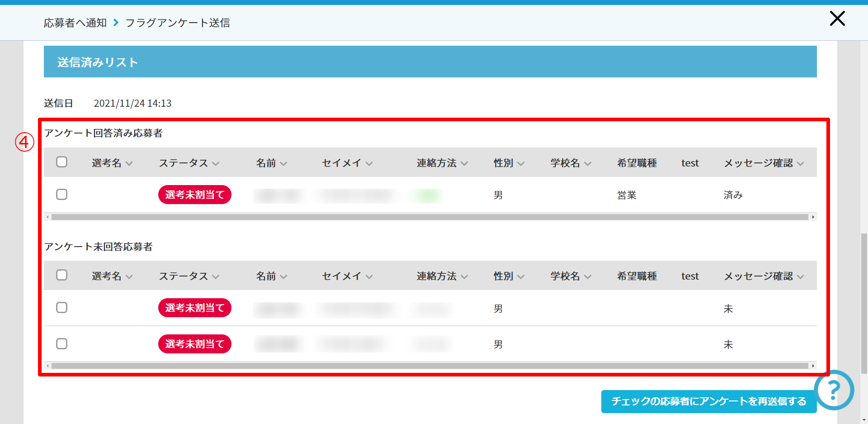The height and width of the screenshot is (424, 868).
Task: Check the second unanswered applicant checkbox
Action: [61, 344]
